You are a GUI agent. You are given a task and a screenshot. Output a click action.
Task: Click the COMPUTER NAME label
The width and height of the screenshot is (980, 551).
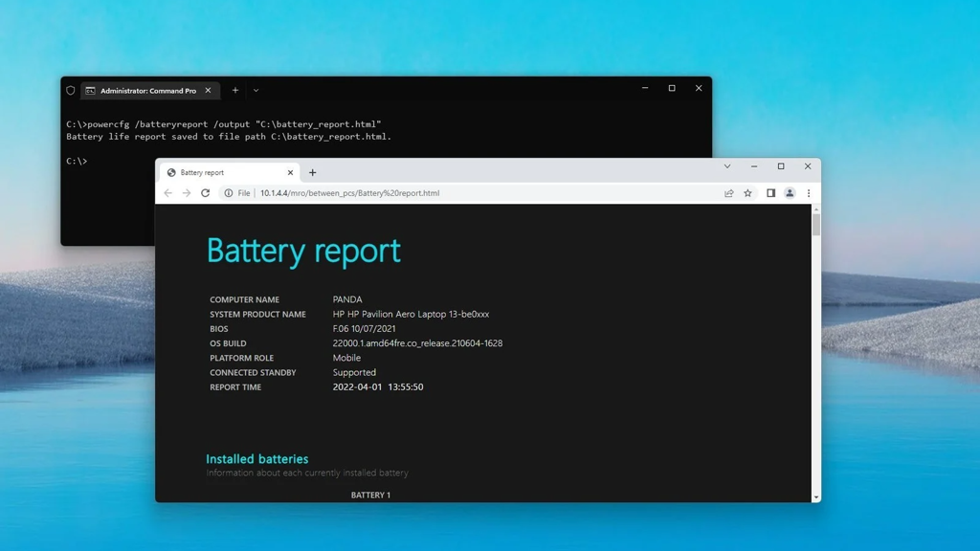244,299
